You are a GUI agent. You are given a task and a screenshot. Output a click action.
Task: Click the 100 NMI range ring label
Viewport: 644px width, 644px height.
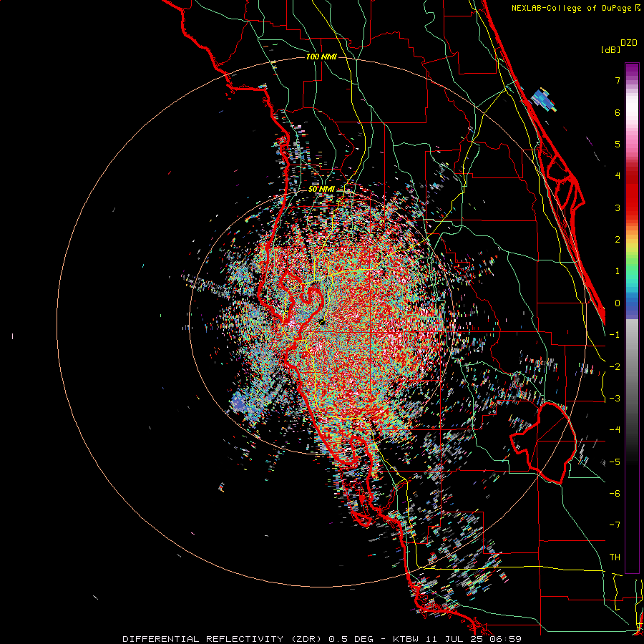pos(321,57)
